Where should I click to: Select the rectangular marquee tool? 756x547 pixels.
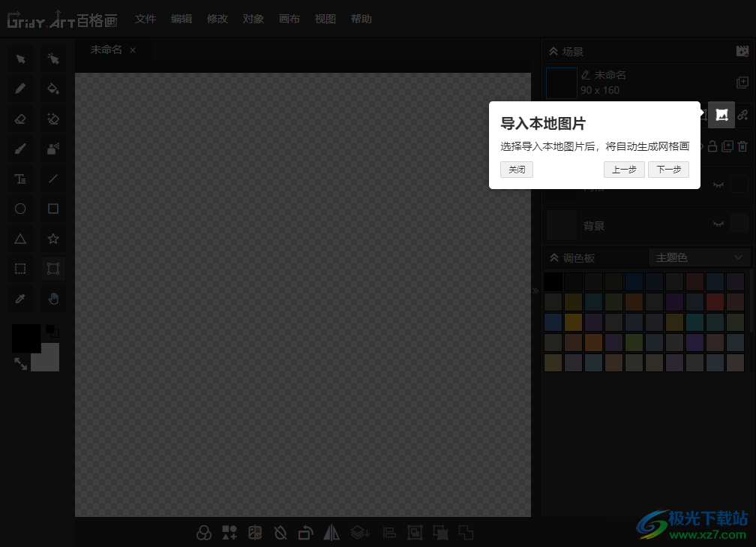click(x=19, y=268)
